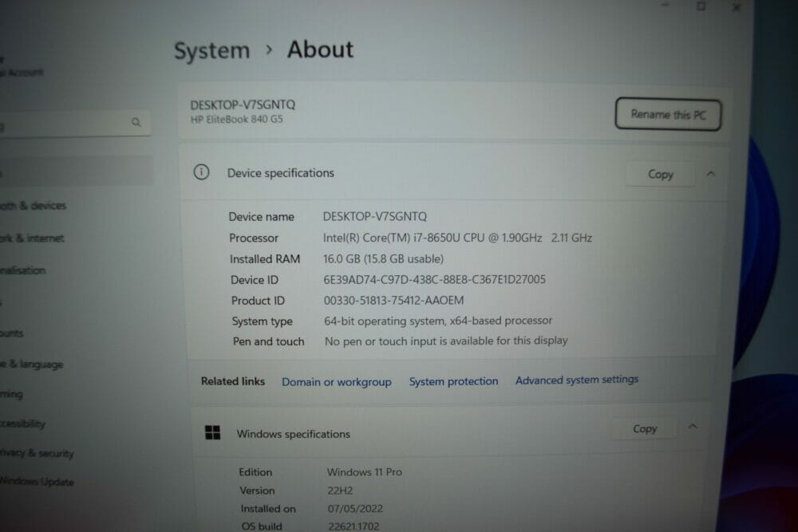This screenshot has width=798, height=532.
Task: Open Accessibility settings in sidebar
Action: pos(23,424)
